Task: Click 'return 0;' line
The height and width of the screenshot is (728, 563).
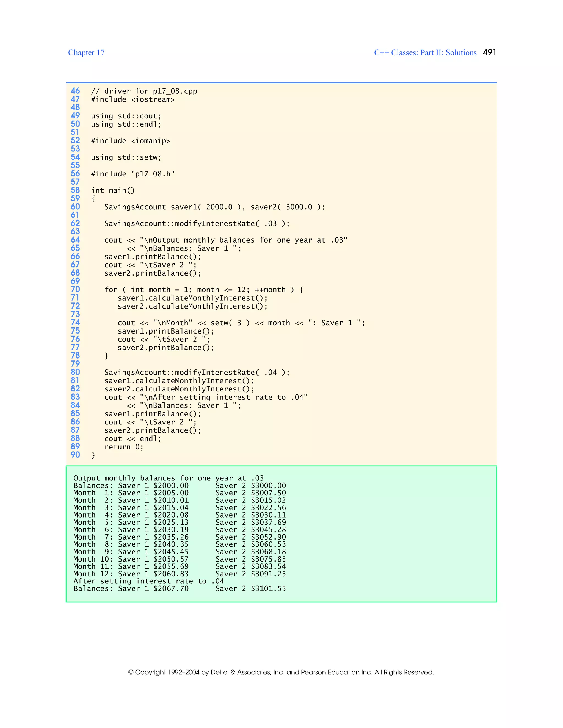Action: tap(124, 447)
